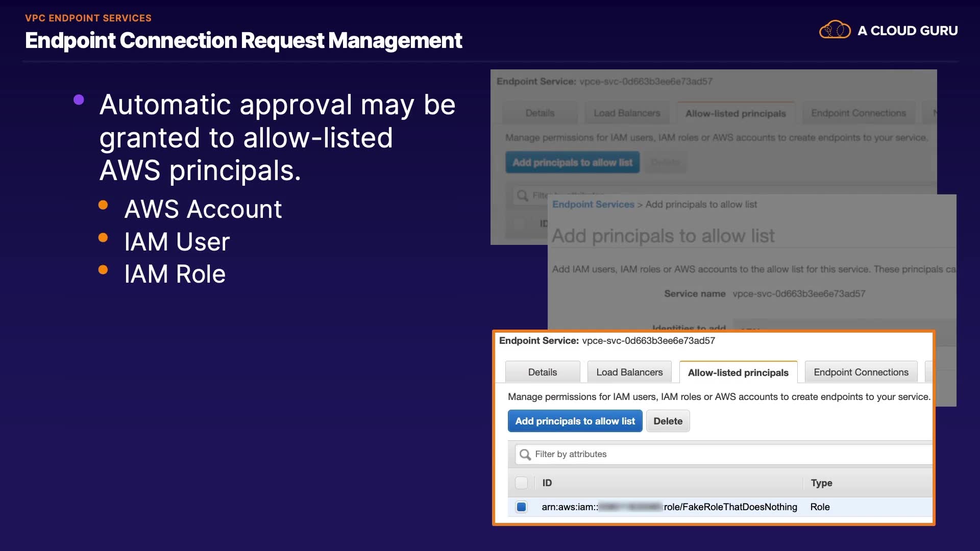980x551 pixels.
Task: Open the Endpoint Connections tab
Action: (x=861, y=372)
